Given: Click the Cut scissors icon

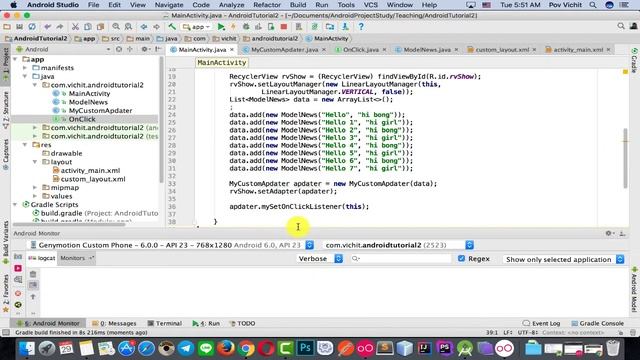Looking at the screenshot, I should click(x=75, y=27).
